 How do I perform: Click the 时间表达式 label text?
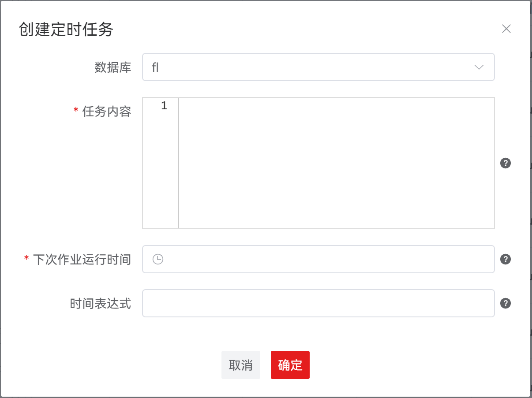(x=101, y=303)
